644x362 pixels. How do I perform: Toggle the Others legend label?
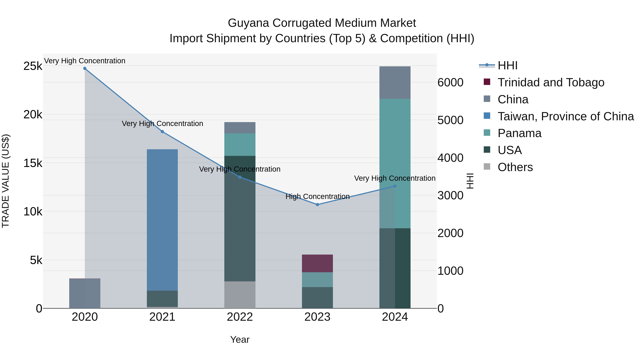[x=515, y=167]
